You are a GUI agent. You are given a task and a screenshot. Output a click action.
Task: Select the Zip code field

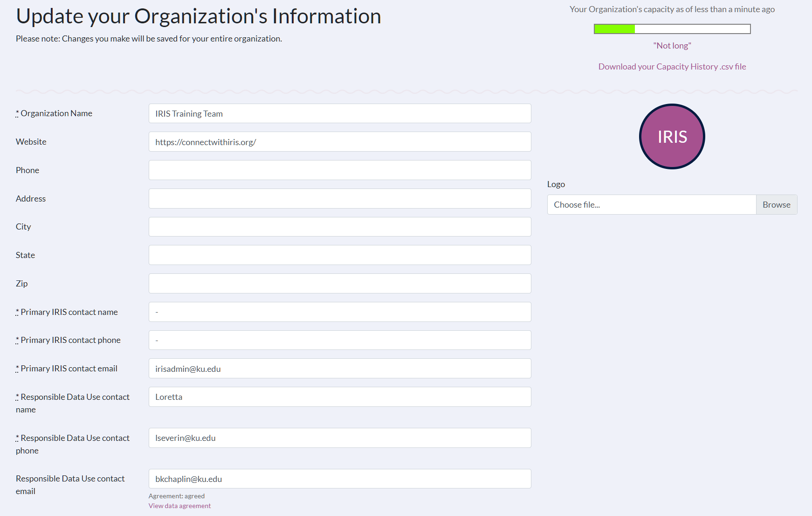[x=339, y=284]
